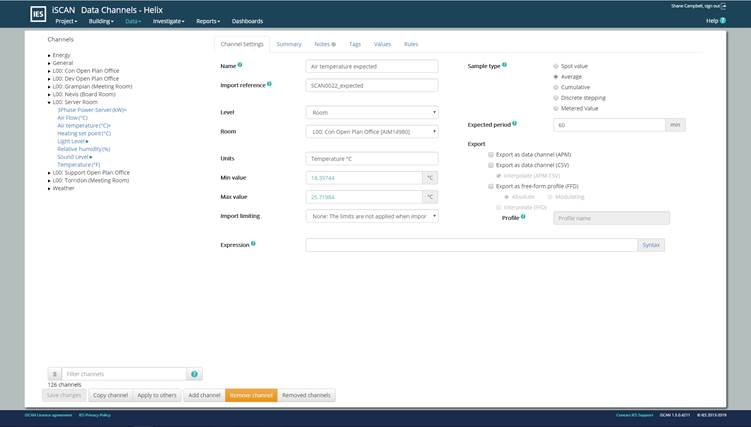
Task: Open the Project menu
Action: point(66,21)
